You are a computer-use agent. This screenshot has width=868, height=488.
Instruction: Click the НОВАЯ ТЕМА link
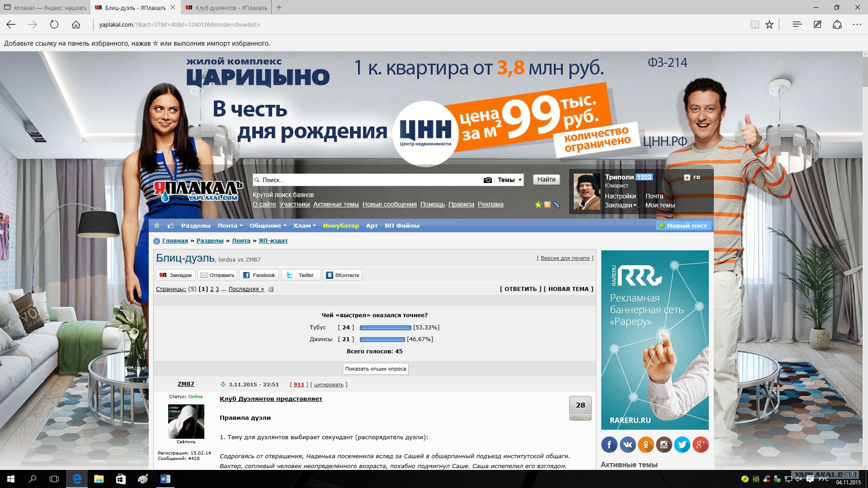(568, 289)
